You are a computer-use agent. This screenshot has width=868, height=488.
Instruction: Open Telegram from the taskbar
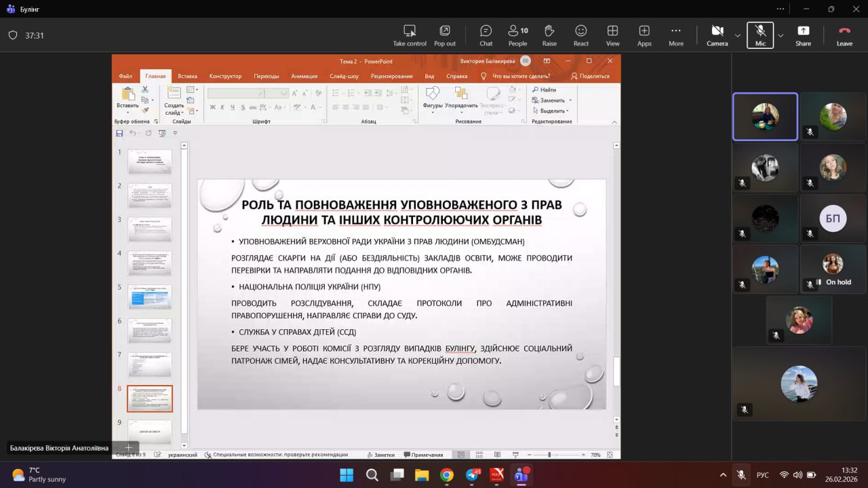[472, 475]
